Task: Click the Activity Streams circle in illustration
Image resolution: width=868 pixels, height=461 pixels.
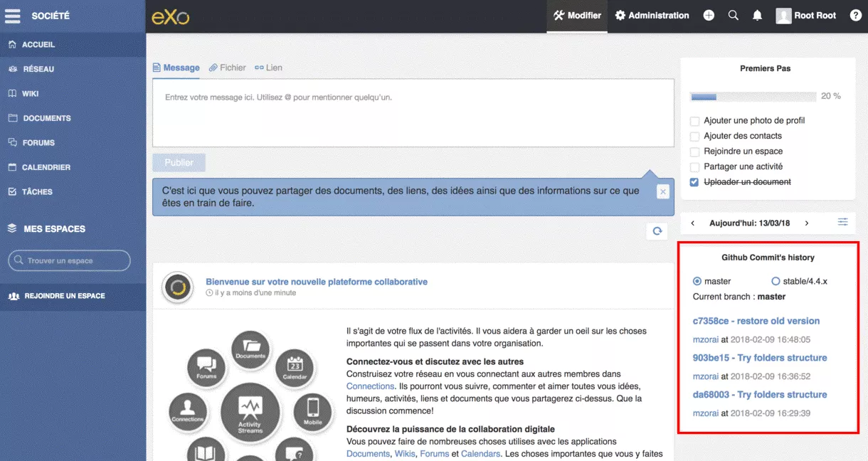Action: point(250,411)
